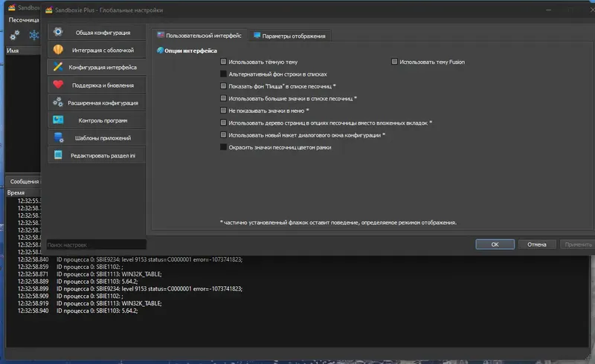The image size is (595, 364).
Task: Click the Контроль программ icon
Action: tap(58, 120)
